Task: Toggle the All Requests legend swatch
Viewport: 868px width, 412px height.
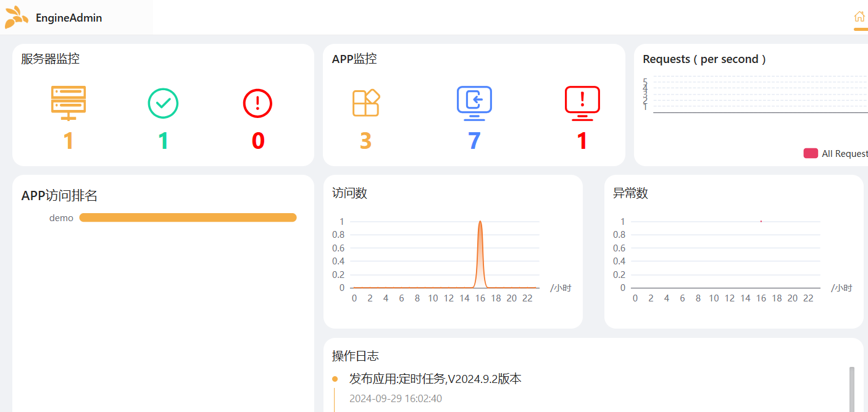Action: [x=811, y=153]
